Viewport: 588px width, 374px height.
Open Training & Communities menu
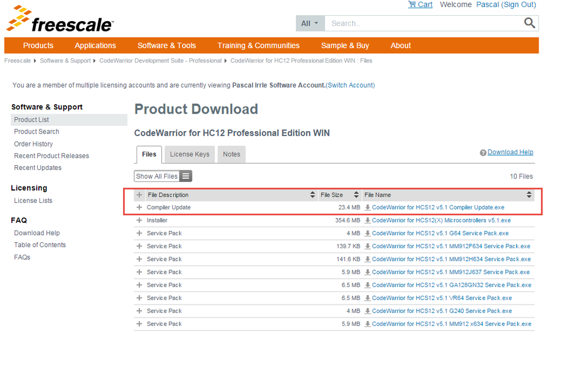258,45
